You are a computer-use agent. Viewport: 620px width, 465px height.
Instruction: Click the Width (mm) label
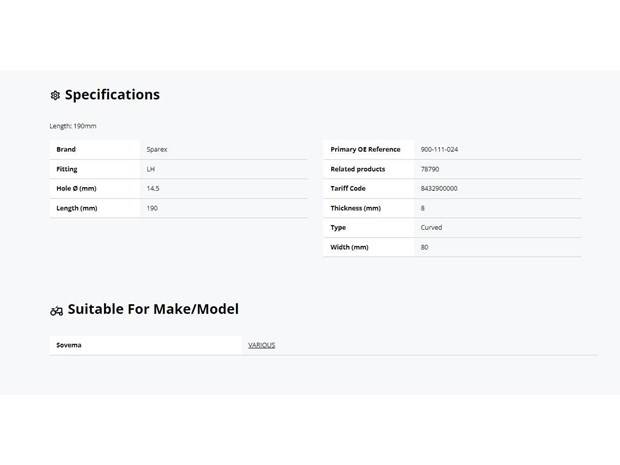[349, 247]
